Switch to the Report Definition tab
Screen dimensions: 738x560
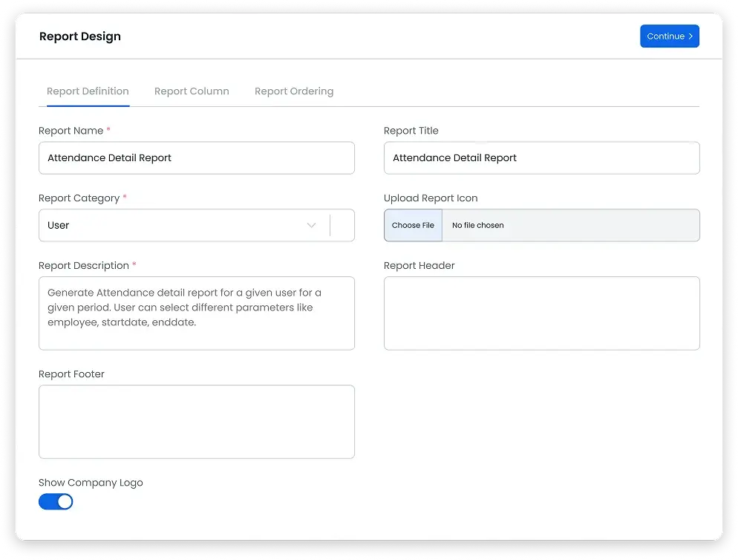(88, 91)
